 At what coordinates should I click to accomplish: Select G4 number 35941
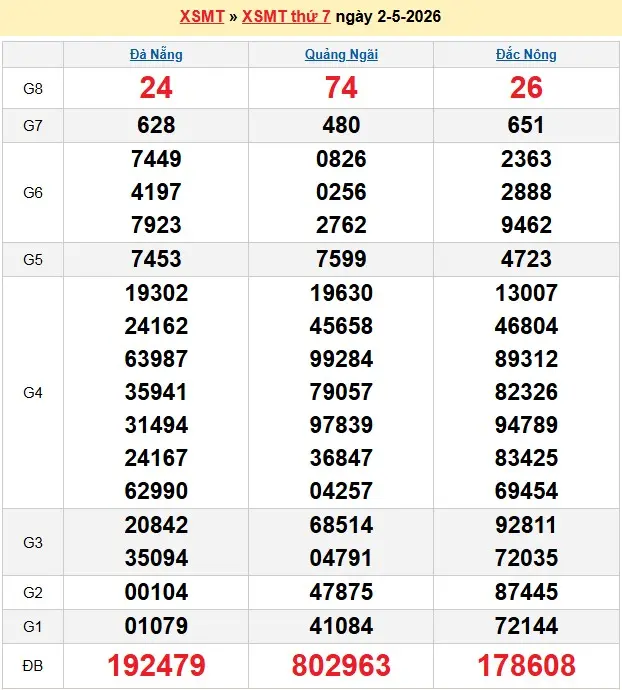pyautogui.click(x=156, y=392)
